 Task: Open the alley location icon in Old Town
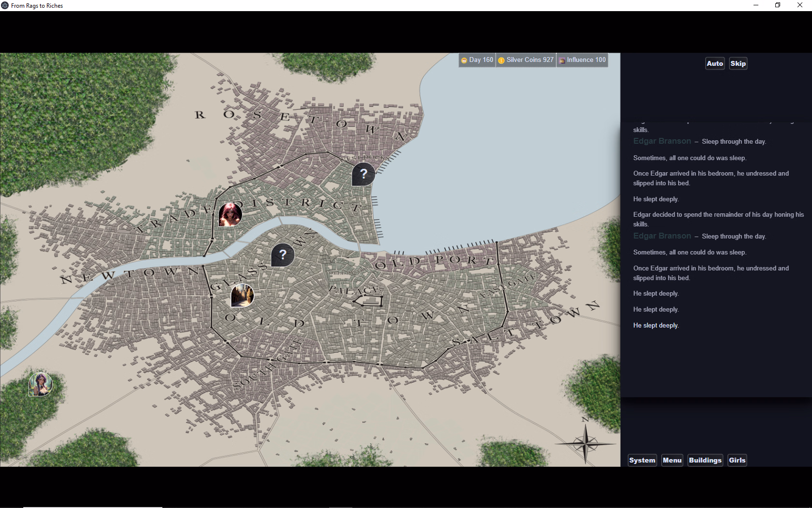pyautogui.click(x=242, y=296)
